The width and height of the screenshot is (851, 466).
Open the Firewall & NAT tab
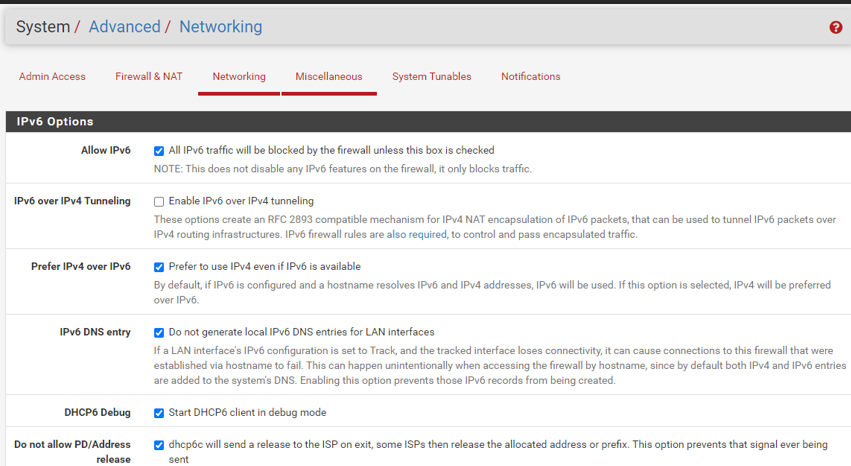click(x=149, y=76)
